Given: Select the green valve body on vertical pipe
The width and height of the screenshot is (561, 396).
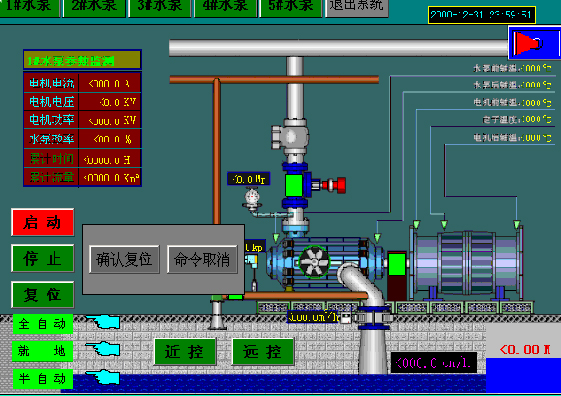Looking at the screenshot, I should pos(294,185).
